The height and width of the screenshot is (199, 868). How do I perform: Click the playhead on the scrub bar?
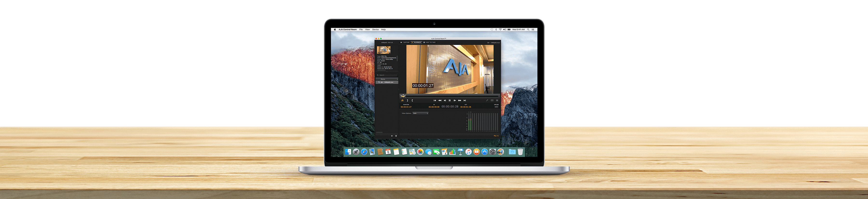[403, 96]
